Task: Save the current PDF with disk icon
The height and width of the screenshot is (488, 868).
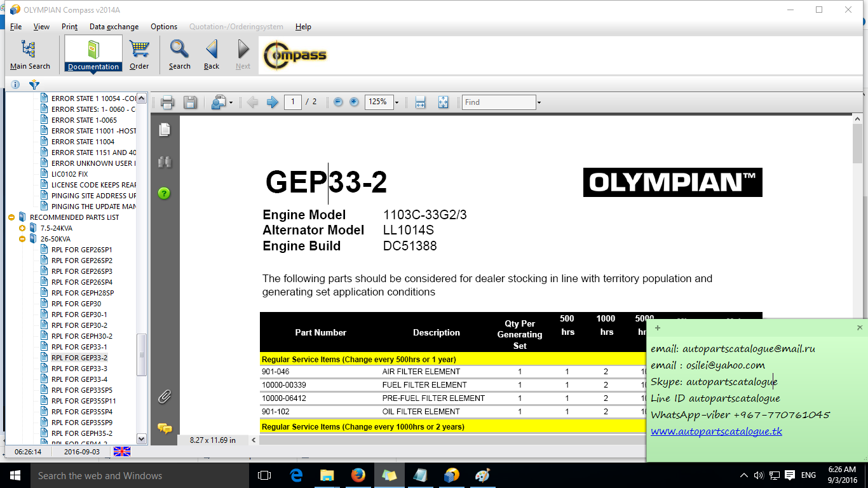Action: pos(190,102)
